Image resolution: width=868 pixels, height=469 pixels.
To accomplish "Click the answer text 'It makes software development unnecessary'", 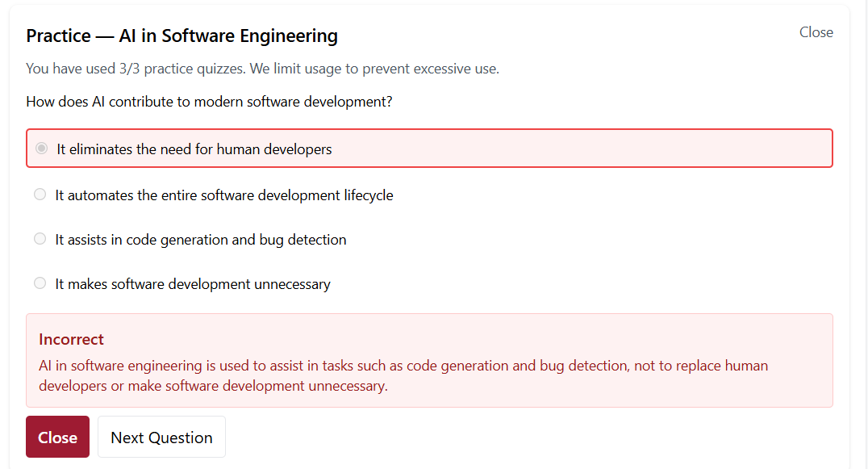I will point(192,284).
